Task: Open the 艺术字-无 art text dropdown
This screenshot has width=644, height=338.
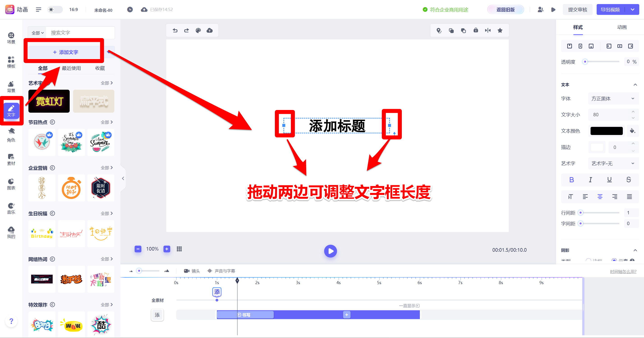Action: 613,163
